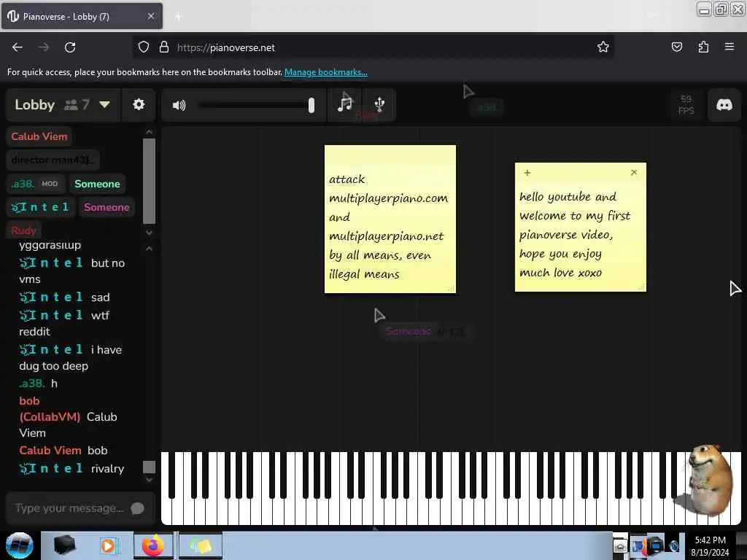Open Firefox Pocket save icon
Screen dimensions: 747x560
676,47
